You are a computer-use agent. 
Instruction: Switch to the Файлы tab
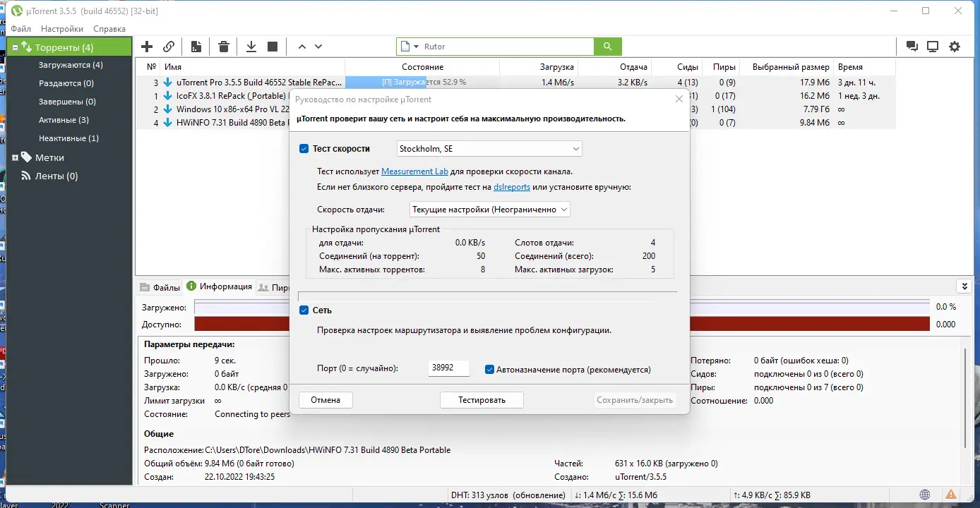[160, 287]
